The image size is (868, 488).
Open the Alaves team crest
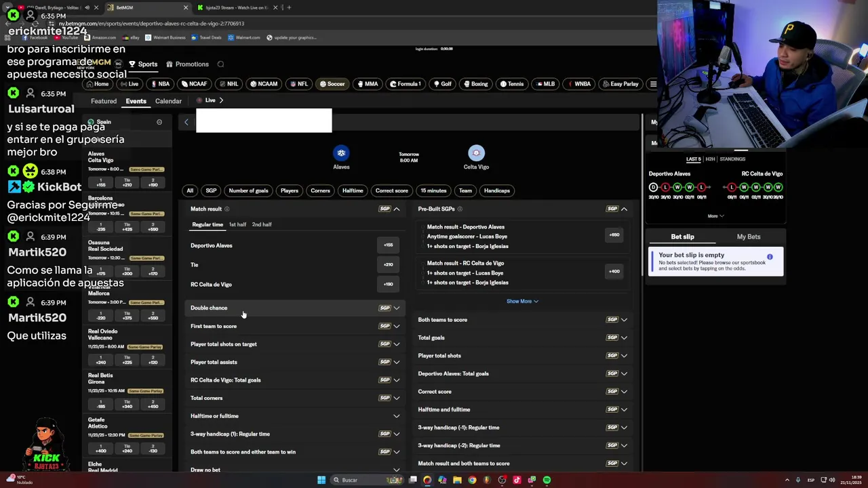tap(341, 153)
